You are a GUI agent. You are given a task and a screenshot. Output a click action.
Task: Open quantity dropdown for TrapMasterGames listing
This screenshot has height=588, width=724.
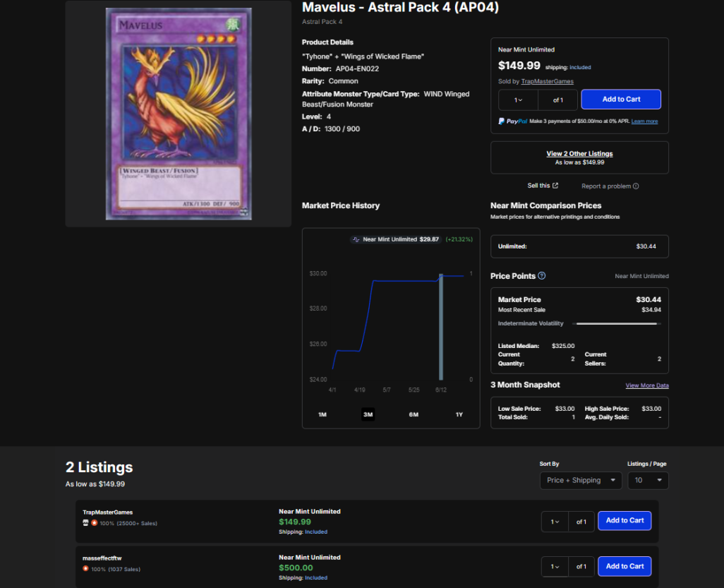pyautogui.click(x=555, y=522)
